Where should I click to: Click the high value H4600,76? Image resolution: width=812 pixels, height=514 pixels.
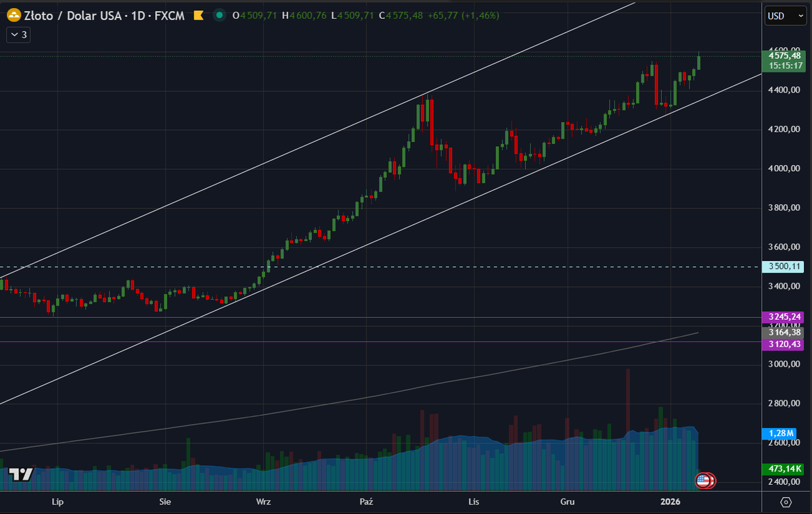click(x=305, y=16)
